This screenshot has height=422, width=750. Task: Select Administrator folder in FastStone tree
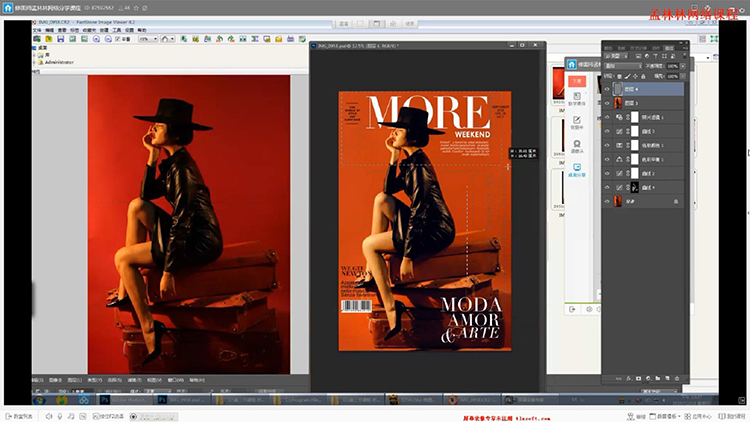pos(59,62)
